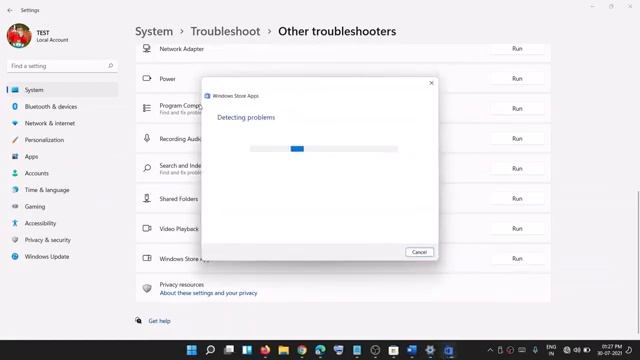Open Microsoft Store from the taskbar
This screenshot has width=640, height=360.
click(393, 350)
